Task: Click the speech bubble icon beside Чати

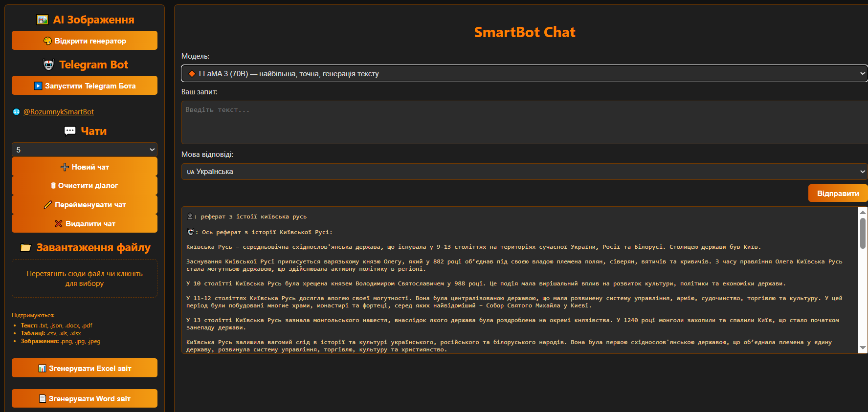Action: tap(70, 131)
